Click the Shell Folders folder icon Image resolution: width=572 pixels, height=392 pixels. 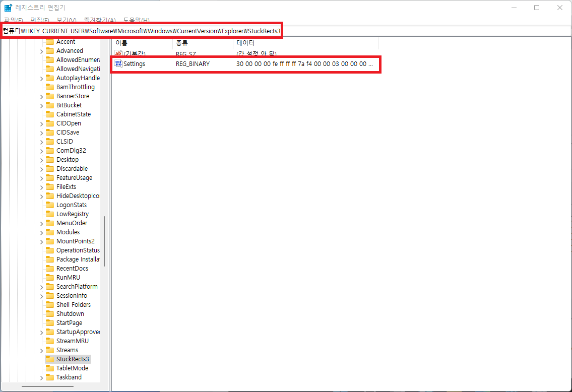point(49,304)
